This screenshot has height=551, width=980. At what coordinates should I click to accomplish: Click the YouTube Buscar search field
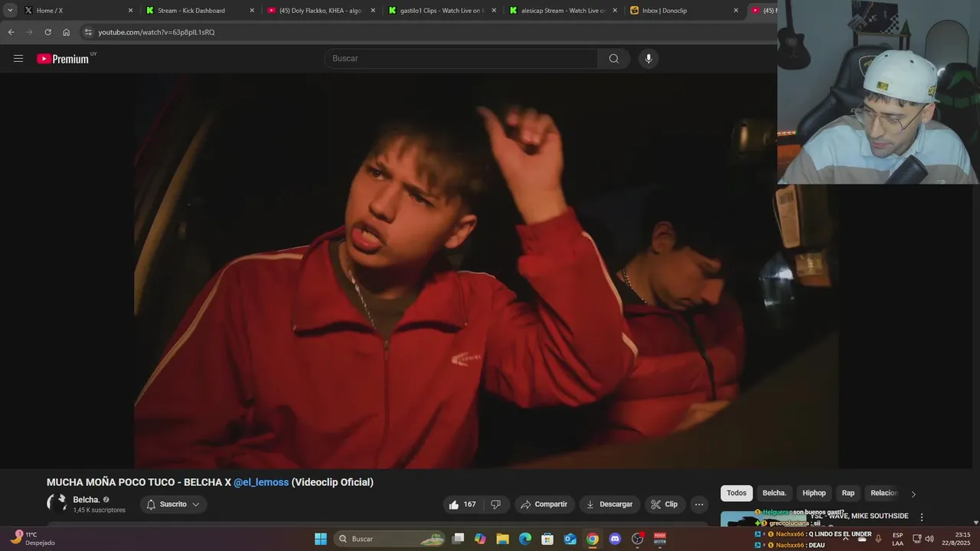pyautogui.click(x=461, y=58)
